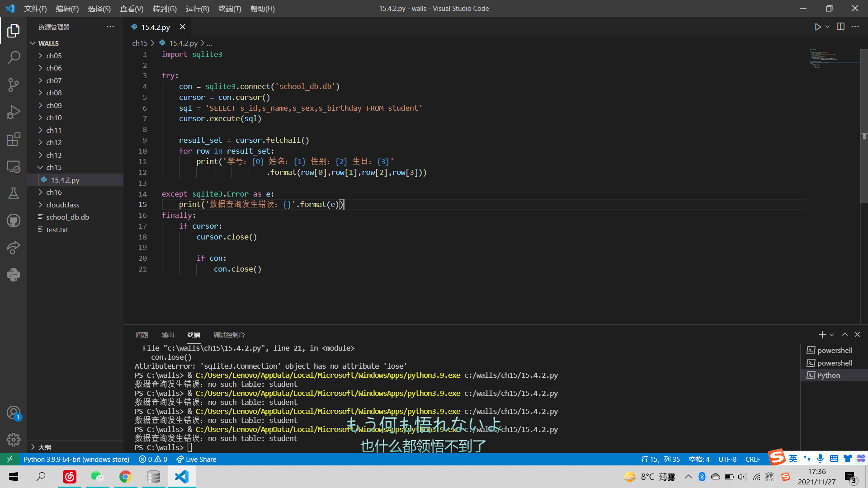The height and width of the screenshot is (488, 868).
Task: Open the GitHub view in activity bar
Action: tap(14, 221)
